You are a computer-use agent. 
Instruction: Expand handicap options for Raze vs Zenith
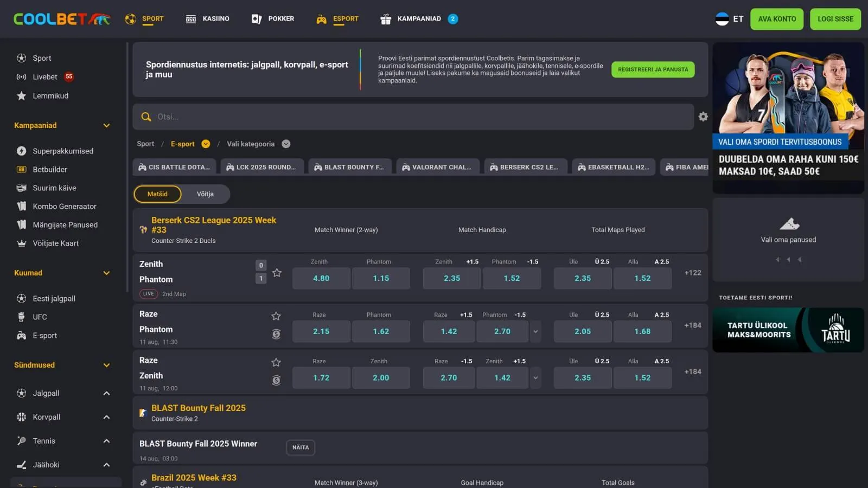pyautogui.click(x=535, y=378)
